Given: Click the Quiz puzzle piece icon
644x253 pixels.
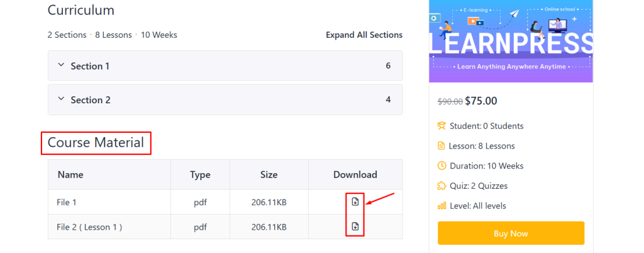Looking at the screenshot, I should [441, 186].
